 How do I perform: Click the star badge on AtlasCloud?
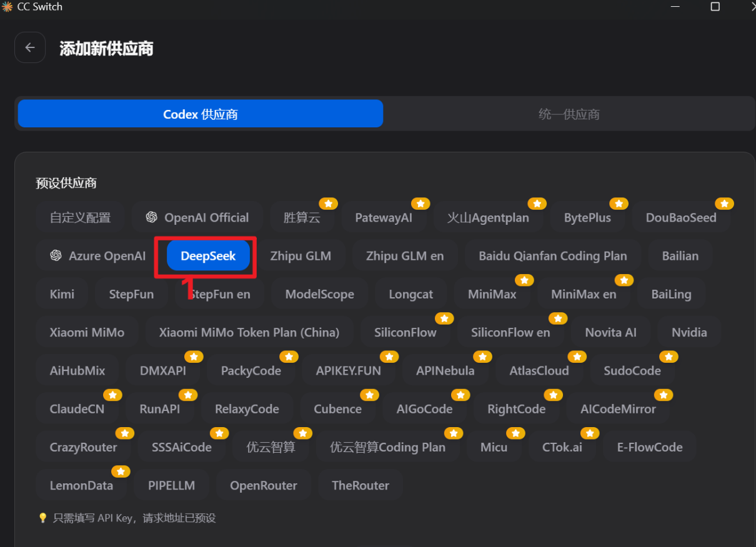577,357
